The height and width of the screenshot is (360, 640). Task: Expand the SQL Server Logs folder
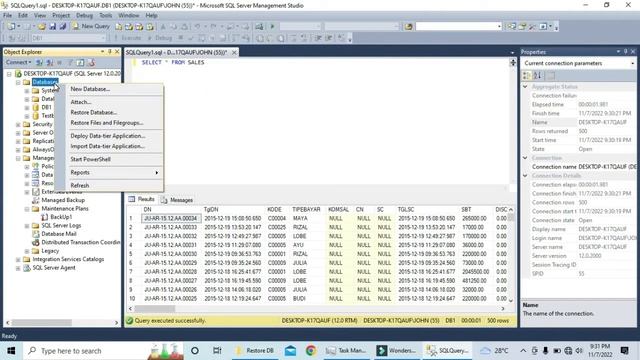(27, 226)
